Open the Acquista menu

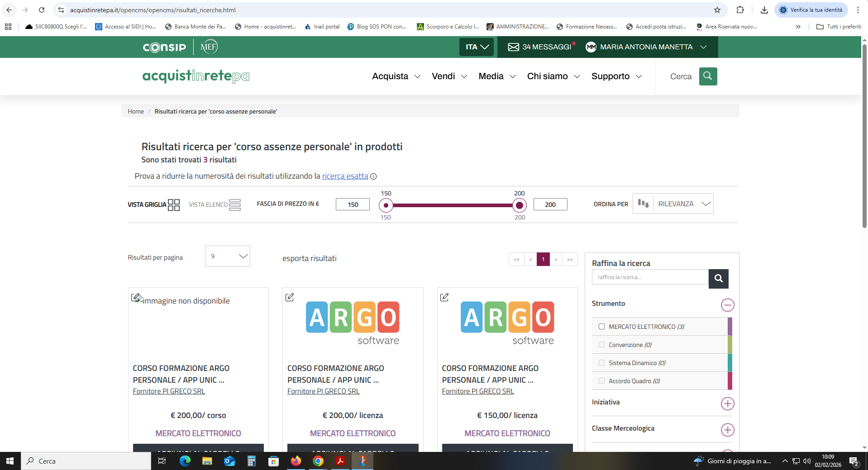tap(396, 76)
